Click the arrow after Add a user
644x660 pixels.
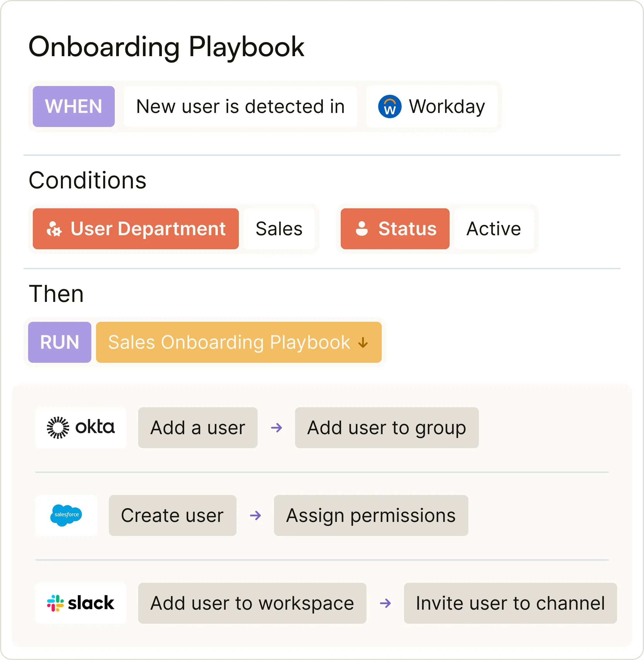[x=276, y=428]
